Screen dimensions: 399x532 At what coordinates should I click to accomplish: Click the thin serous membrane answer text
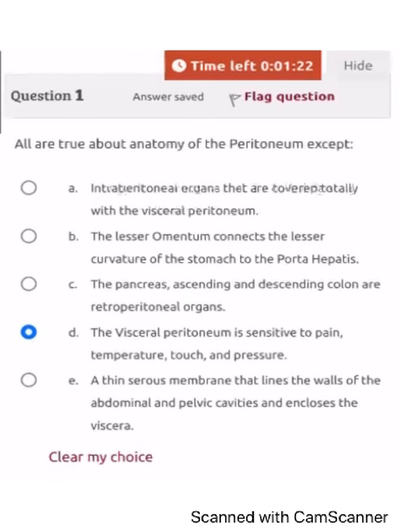coord(235,403)
